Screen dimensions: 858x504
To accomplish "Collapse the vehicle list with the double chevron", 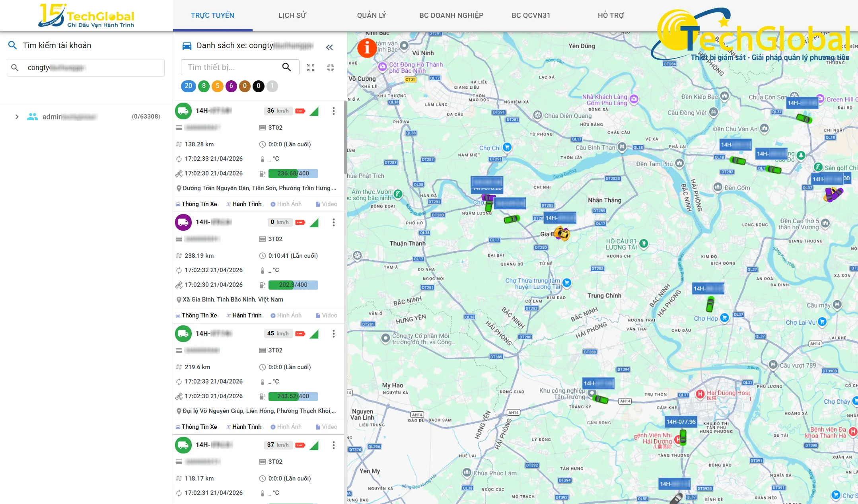I will coord(329,47).
